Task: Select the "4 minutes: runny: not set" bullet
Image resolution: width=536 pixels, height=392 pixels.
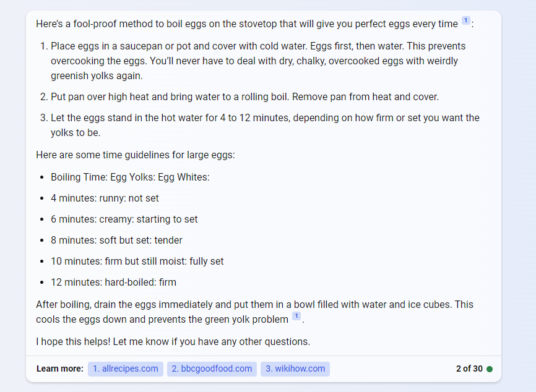Action: [105, 198]
